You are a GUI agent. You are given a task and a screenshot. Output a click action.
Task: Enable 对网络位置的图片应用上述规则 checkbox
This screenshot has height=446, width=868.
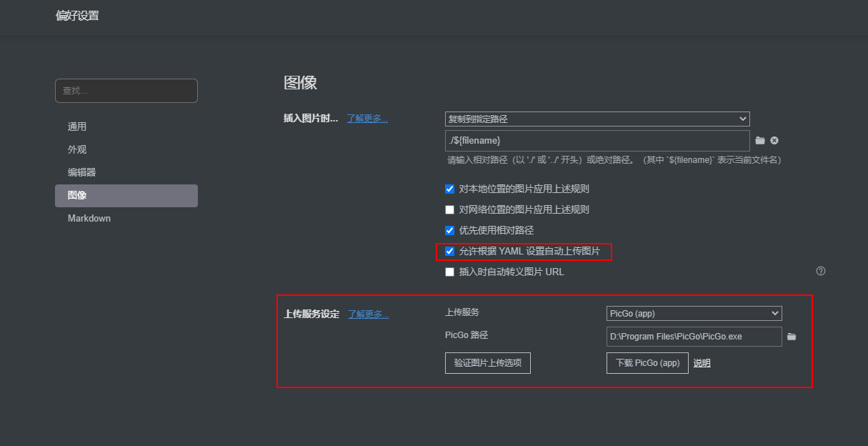pyautogui.click(x=449, y=210)
